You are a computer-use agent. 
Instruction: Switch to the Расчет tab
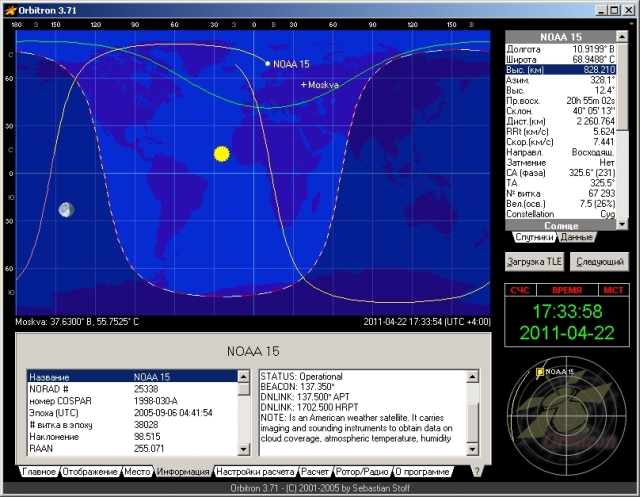(315, 472)
